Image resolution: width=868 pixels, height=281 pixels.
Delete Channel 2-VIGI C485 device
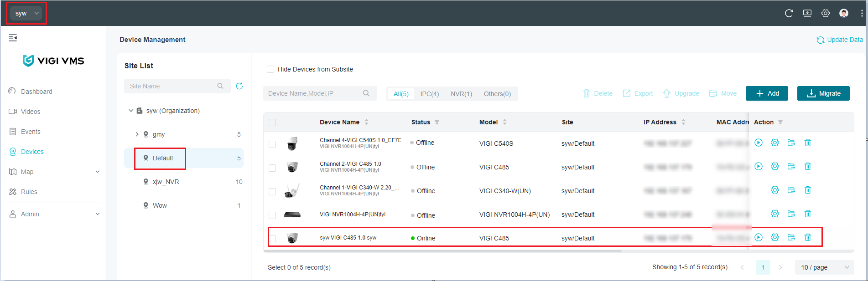tap(808, 166)
